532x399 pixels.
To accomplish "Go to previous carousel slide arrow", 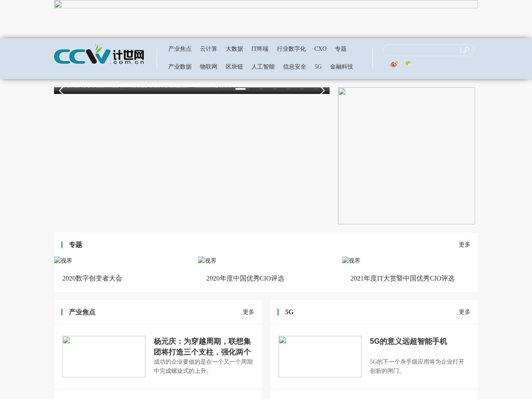I will (61, 91).
